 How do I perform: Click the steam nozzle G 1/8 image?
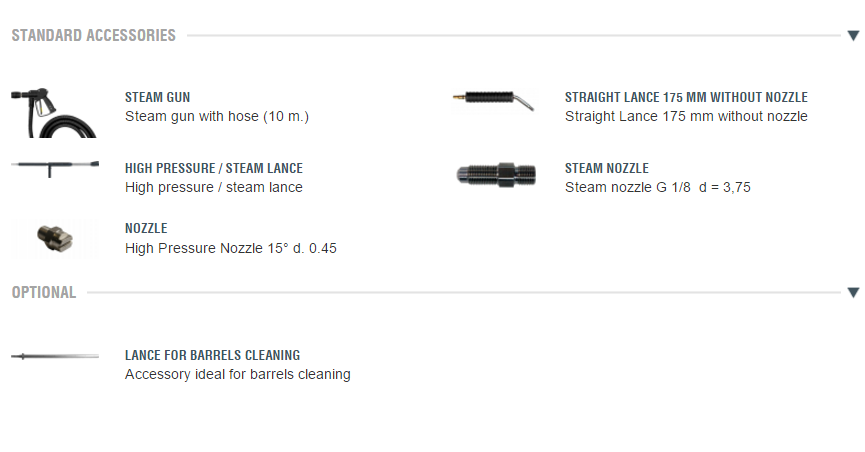(494, 173)
